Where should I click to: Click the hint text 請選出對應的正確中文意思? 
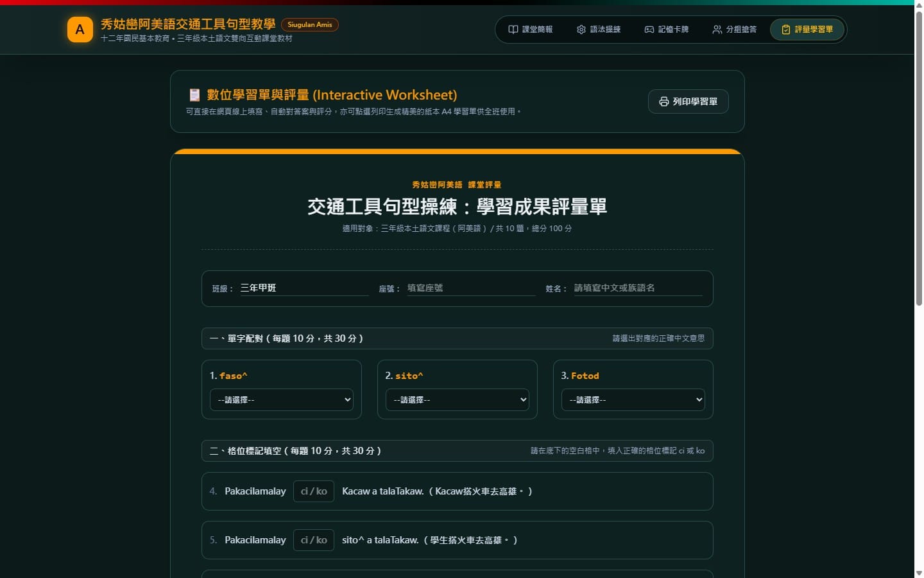tap(658, 338)
